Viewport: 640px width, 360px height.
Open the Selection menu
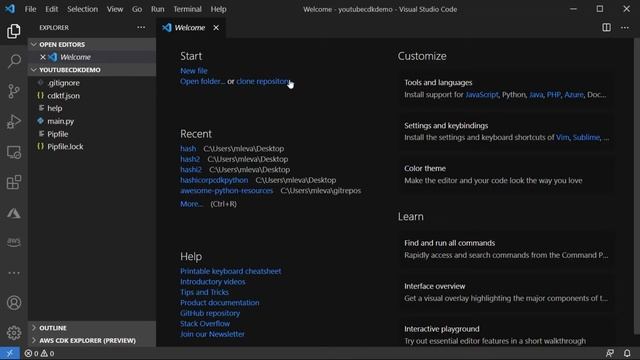pos(82,9)
